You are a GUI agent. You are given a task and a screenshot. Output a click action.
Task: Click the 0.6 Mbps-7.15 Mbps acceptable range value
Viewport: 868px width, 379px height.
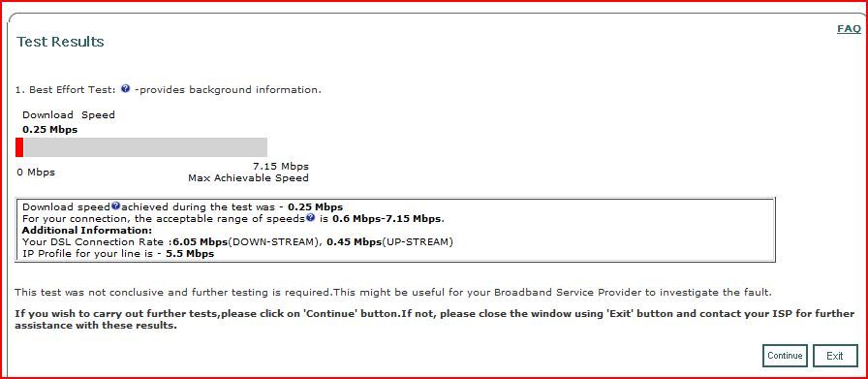coord(387,219)
